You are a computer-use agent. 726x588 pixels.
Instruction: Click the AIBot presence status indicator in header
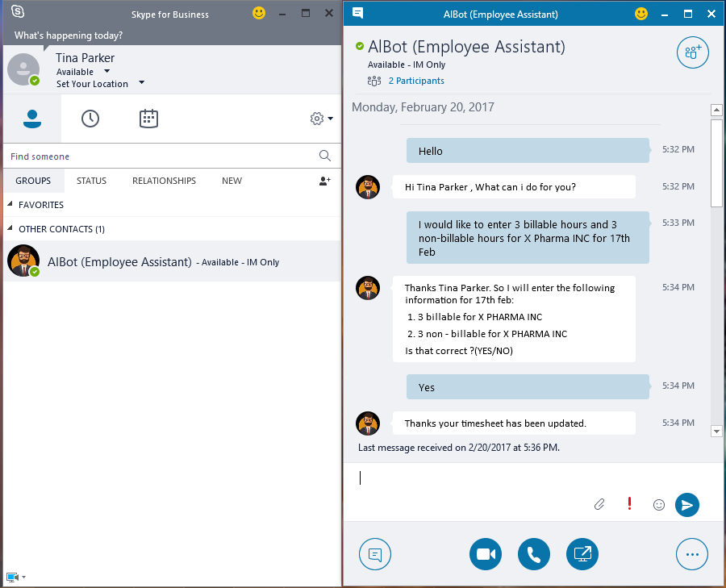pyautogui.click(x=359, y=46)
